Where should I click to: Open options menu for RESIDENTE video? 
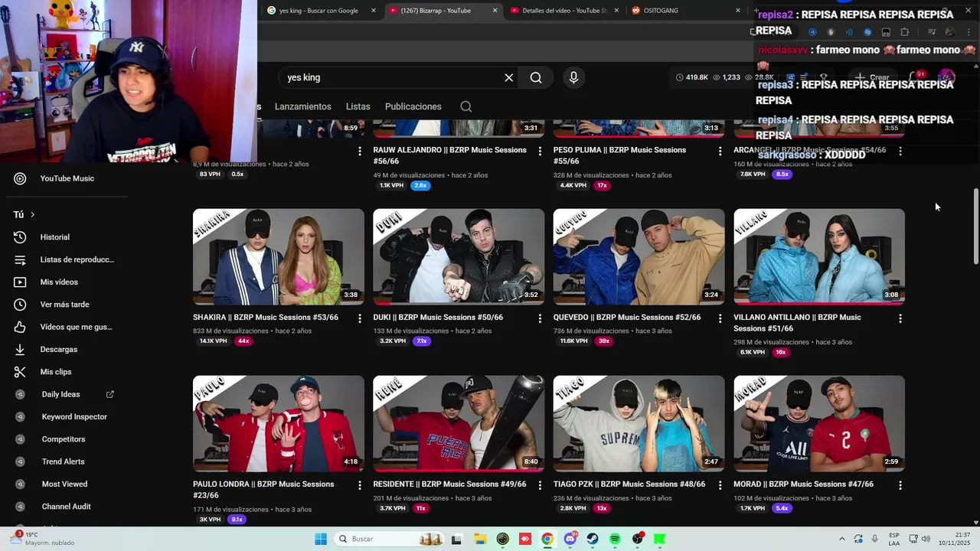point(540,485)
